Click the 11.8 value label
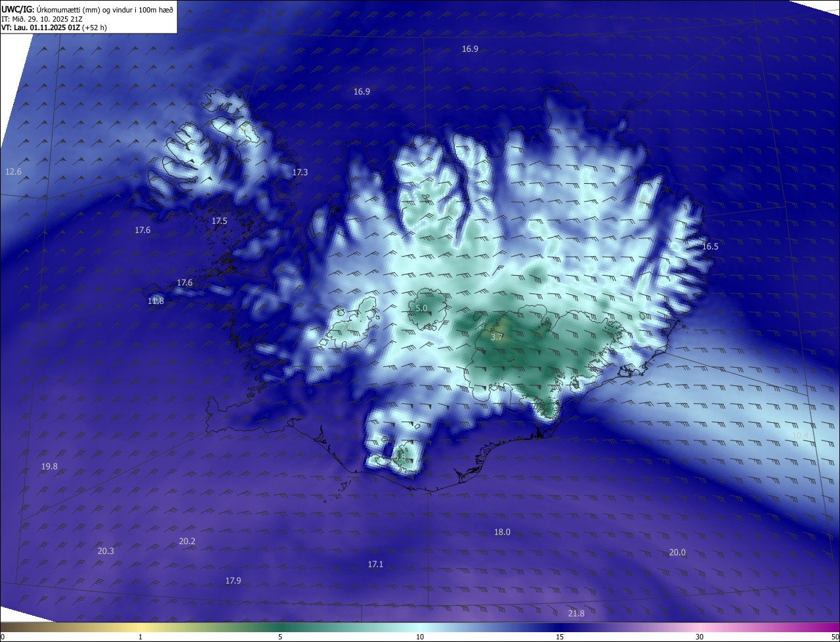Image resolution: width=840 pixels, height=642 pixels. pos(156,301)
